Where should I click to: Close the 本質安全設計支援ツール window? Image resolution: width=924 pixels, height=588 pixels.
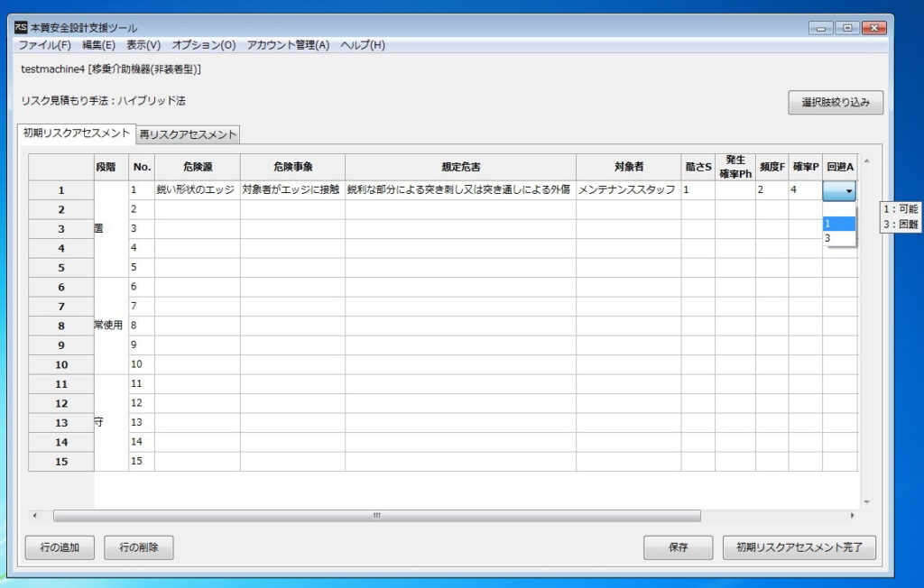(x=874, y=28)
